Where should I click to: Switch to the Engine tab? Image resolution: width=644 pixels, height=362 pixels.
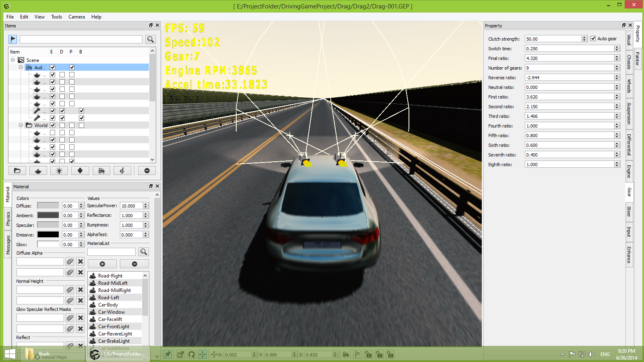tap(629, 171)
